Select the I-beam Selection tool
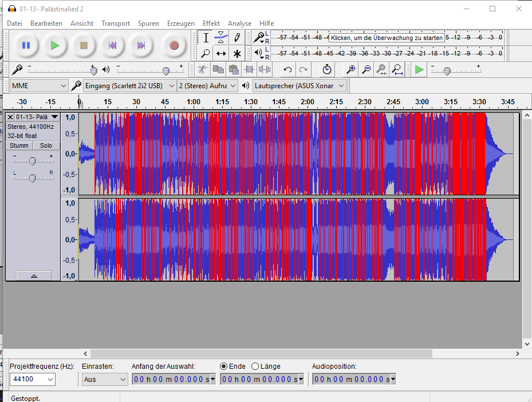Viewport: 532px width, 402px height. click(x=206, y=38)
